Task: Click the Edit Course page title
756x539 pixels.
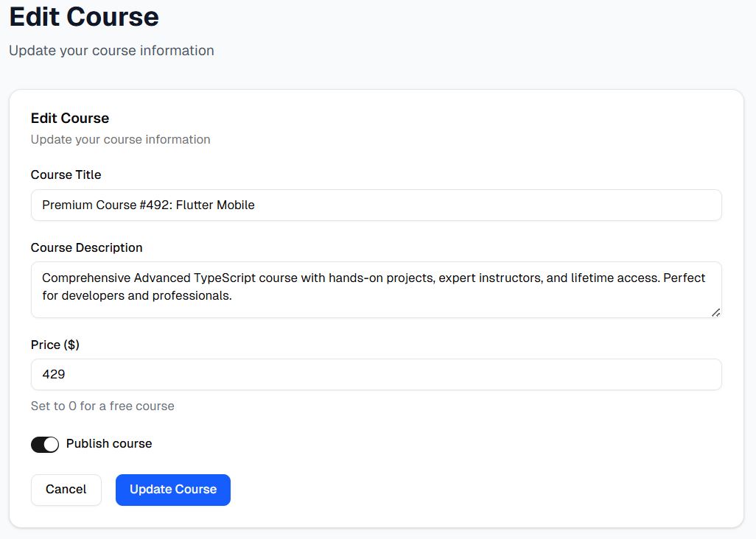Action: (83, 16)
